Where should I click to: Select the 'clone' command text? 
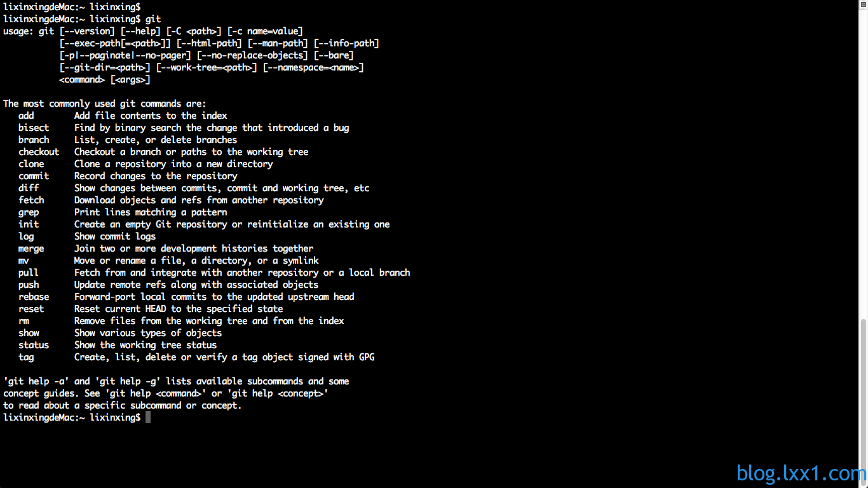point(31,164)
